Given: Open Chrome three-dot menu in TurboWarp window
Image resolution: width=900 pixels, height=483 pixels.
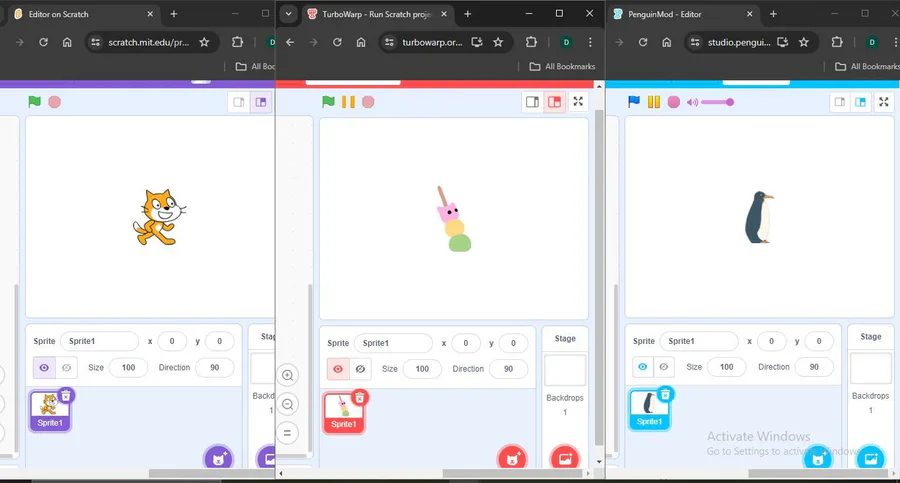Looking at the screenshot, I should (590, 42).
